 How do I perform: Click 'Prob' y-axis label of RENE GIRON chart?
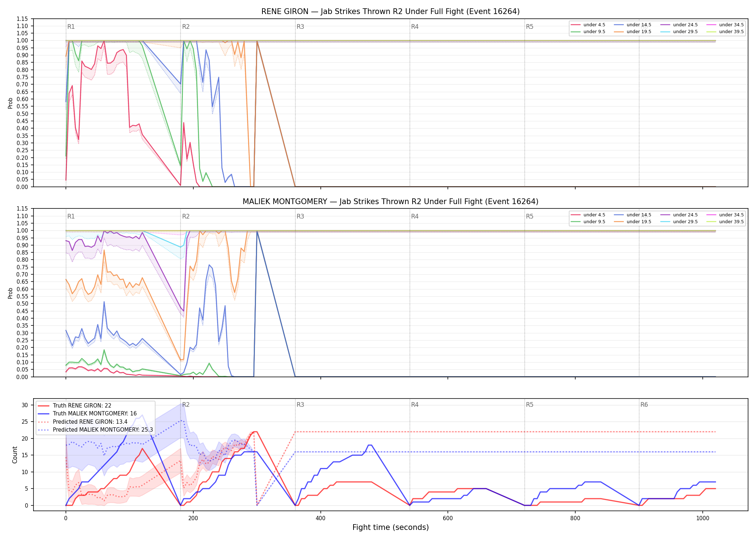pyautogui.click(x=10, y=103)
